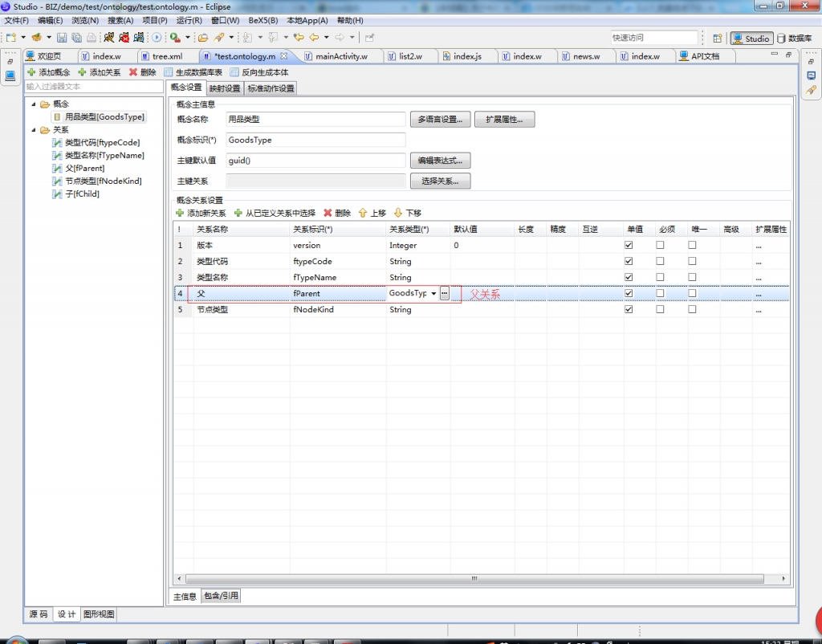
Task: Toggle 唯一 checkbox for fParent row
Action: pos(692,293)
